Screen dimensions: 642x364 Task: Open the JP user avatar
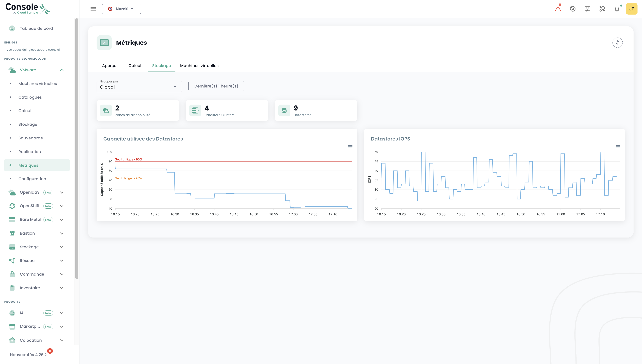pyautogui.click(x=631, y=9)
